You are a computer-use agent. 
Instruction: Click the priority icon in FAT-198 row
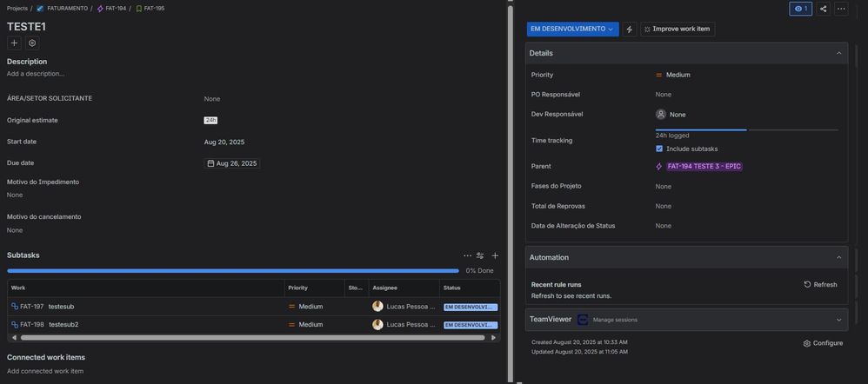click(291, 325)
